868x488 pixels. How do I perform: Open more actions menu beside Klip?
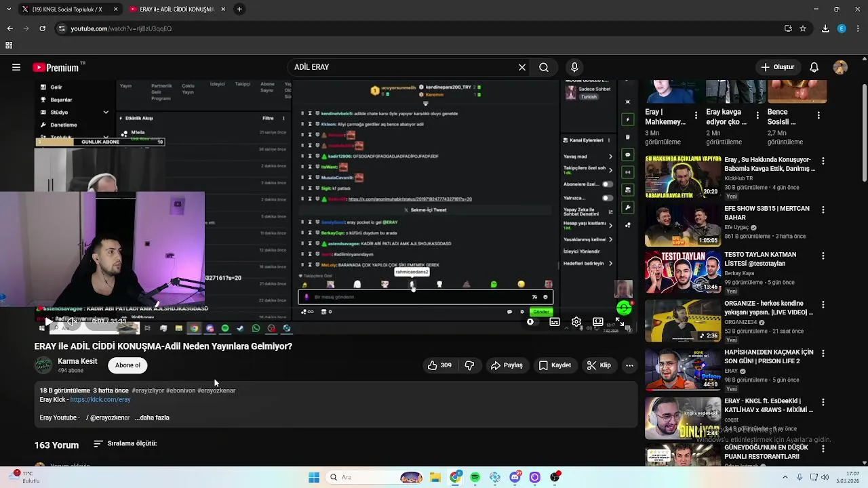click(629, 365)
